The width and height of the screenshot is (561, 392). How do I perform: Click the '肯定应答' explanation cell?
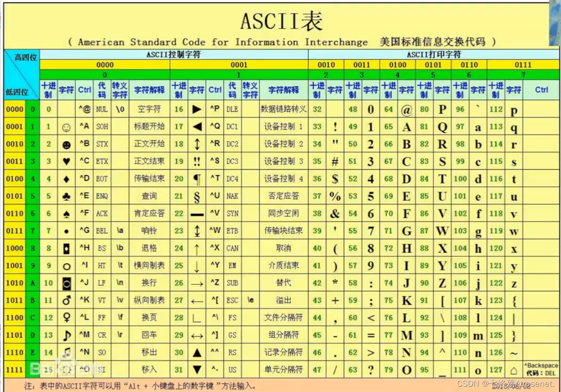click(x=149, y=213)
